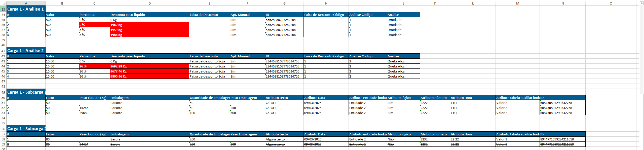
Task: Select the '15266' Peso Liquido cell
Action: (x=94, y=108)
